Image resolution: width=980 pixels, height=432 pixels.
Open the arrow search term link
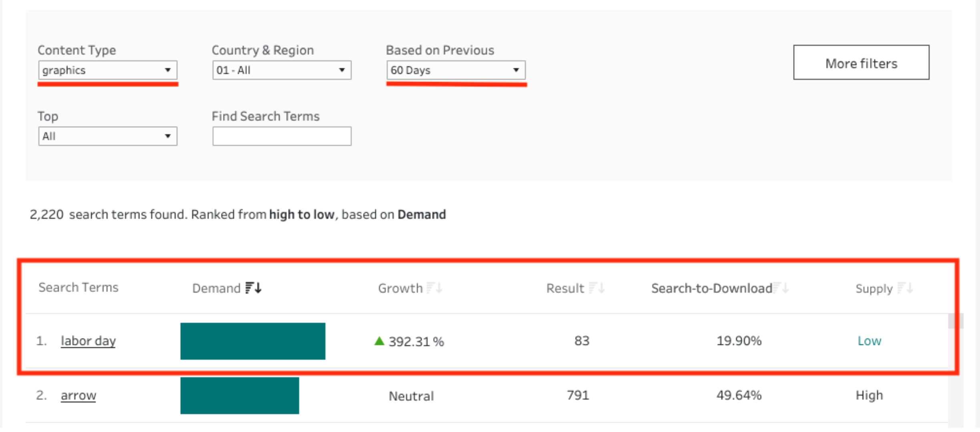coord(78,395)
